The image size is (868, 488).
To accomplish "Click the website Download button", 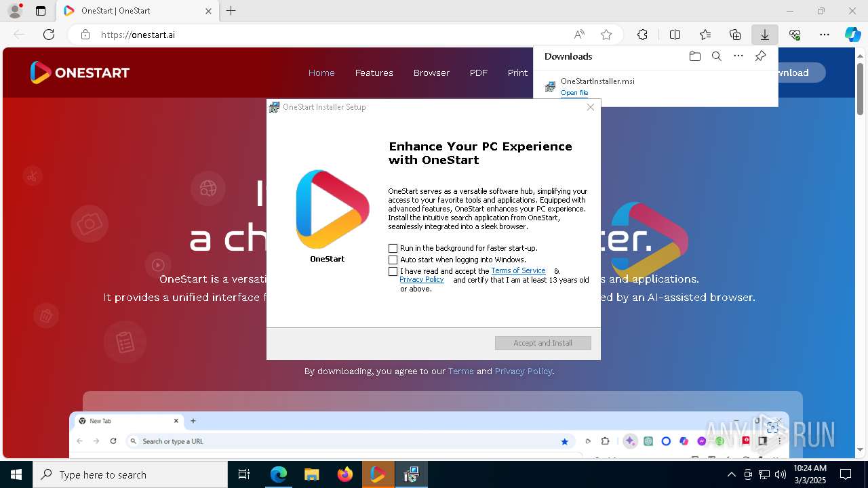I will [x=802, y=73].
